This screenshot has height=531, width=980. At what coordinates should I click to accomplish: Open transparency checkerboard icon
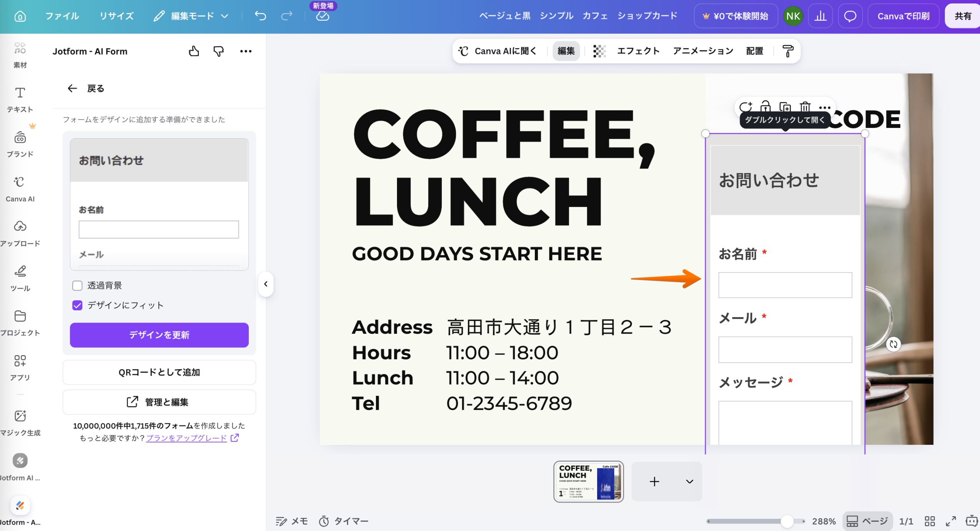click(x=599, y=51)
